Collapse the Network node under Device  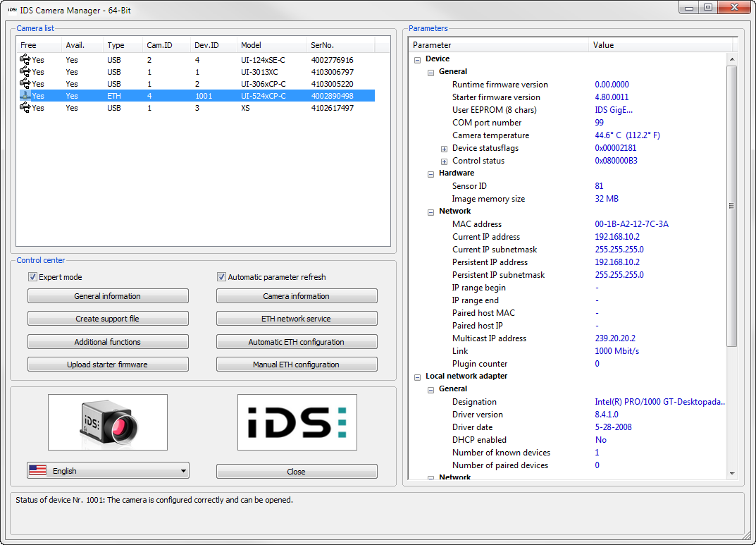point(431,213)
